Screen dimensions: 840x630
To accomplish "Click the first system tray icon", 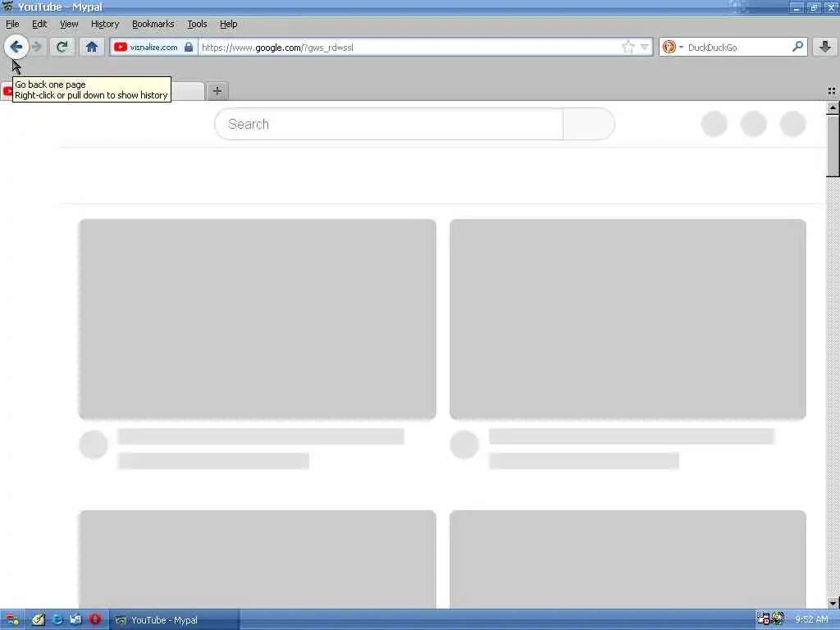I will [x=763, y=619].
